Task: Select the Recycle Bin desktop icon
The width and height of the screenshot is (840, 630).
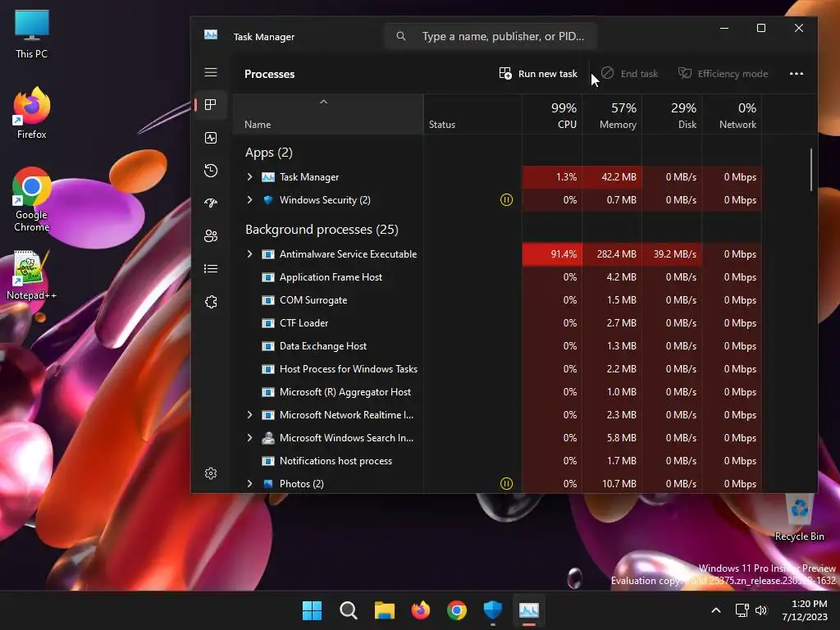Action: click(799, 518)
